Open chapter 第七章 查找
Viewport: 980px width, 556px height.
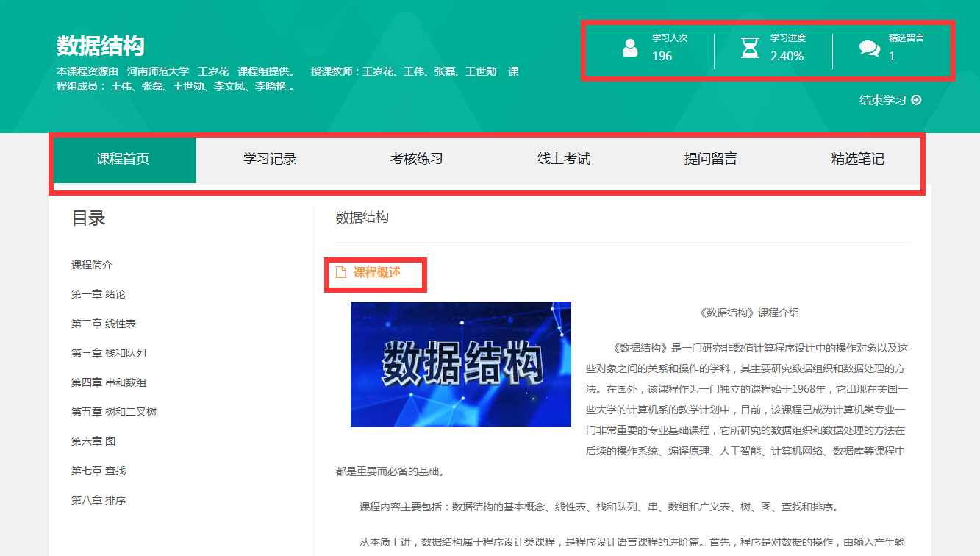click(99, 471)
